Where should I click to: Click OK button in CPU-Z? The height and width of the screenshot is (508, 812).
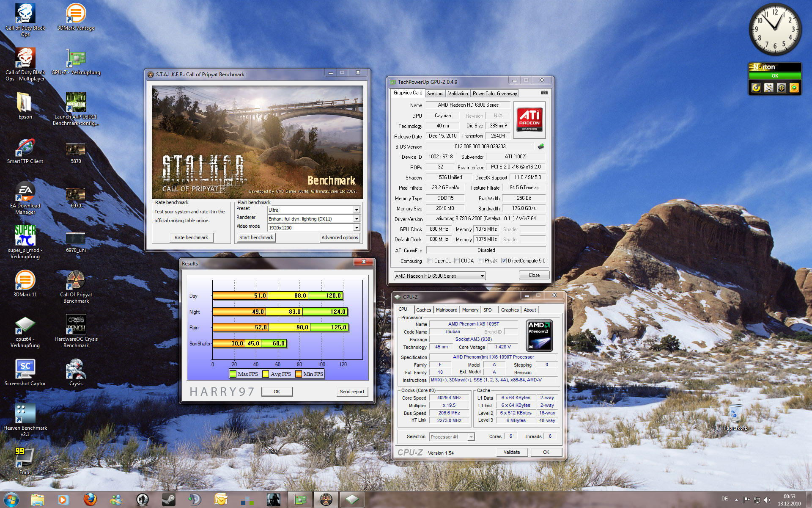[x=546, y=452]
